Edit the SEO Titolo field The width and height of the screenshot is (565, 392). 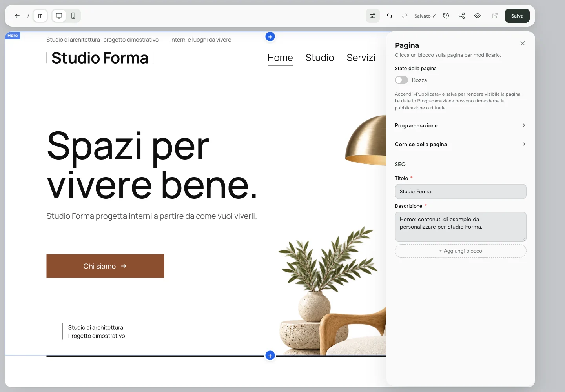pyautogui.click(x=460, y=191)
